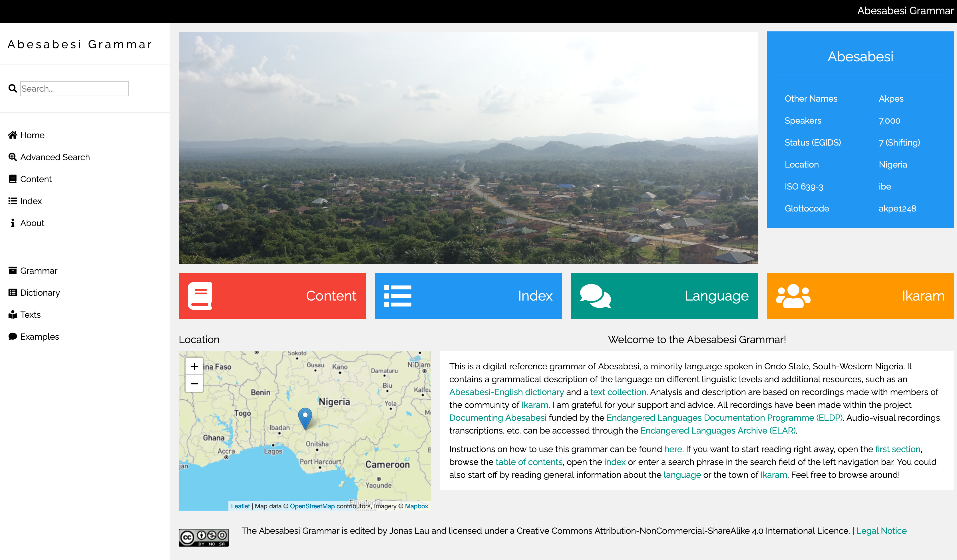Image resolution: width=957 pixels, height=560 pixels.
Task: Open Grammar in the sidebar
Action: click(39, 271)
